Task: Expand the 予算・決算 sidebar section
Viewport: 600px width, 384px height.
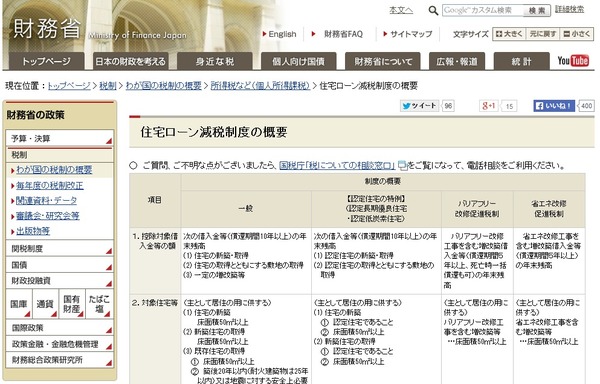Action: 60,138
